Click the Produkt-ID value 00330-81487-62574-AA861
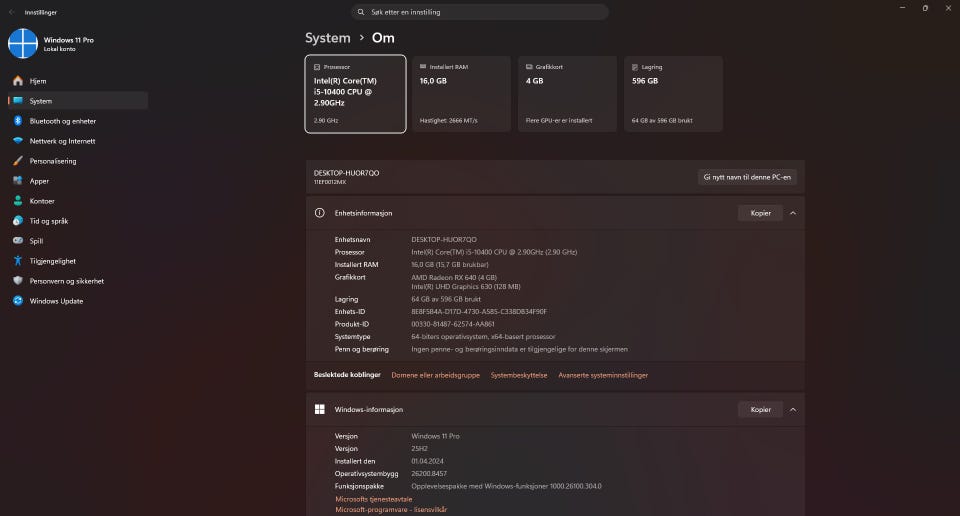960x516 pixels. (452, 324)
